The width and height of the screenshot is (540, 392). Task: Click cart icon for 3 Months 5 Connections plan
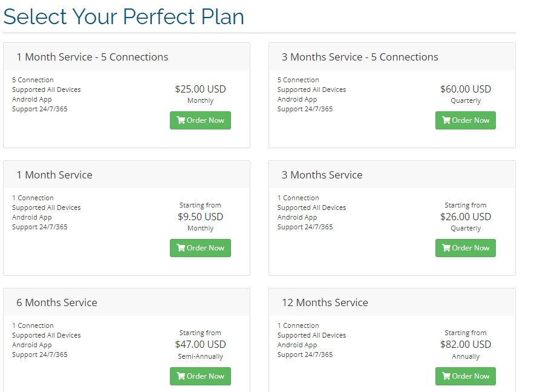pyautogui.click(x=446, y=120)
